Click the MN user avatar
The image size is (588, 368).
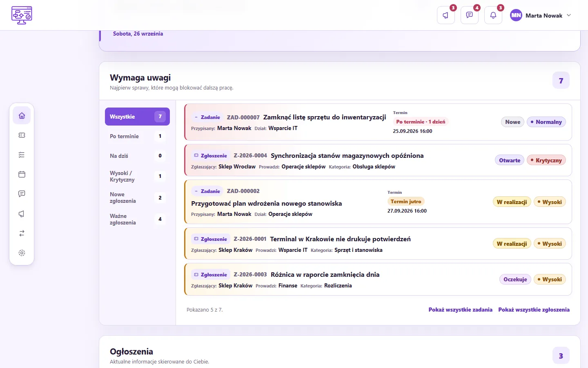516,15
